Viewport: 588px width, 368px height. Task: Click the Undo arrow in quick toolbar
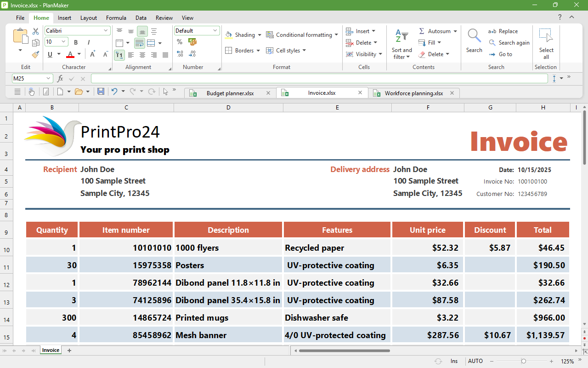(x=114, y=92)
